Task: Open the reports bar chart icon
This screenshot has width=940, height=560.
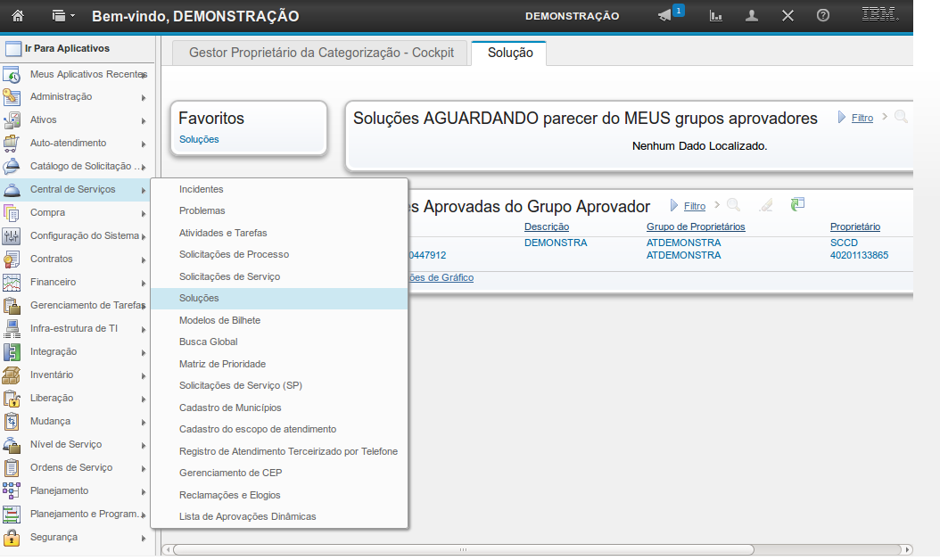Action: pos(715,16)
